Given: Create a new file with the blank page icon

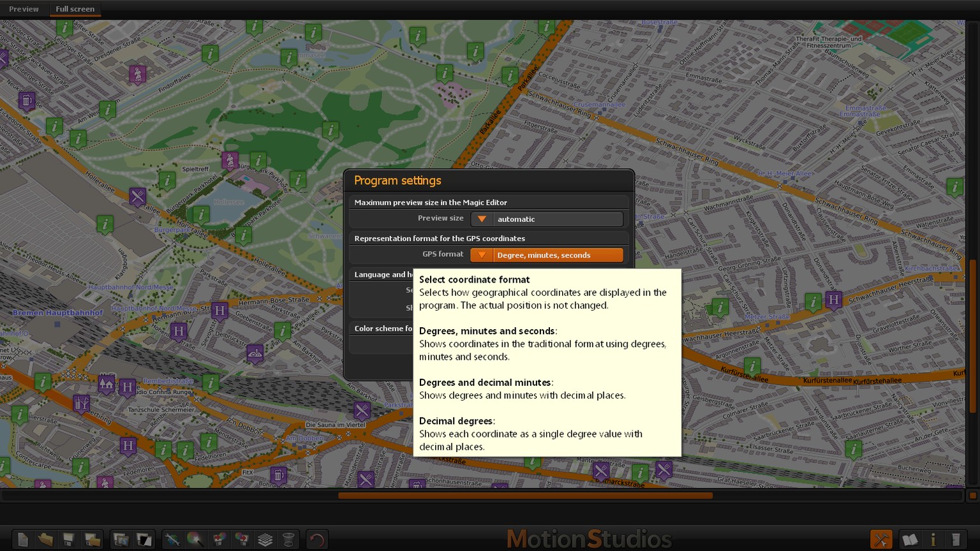Looking at the screenshot, I should click(22, 540).
